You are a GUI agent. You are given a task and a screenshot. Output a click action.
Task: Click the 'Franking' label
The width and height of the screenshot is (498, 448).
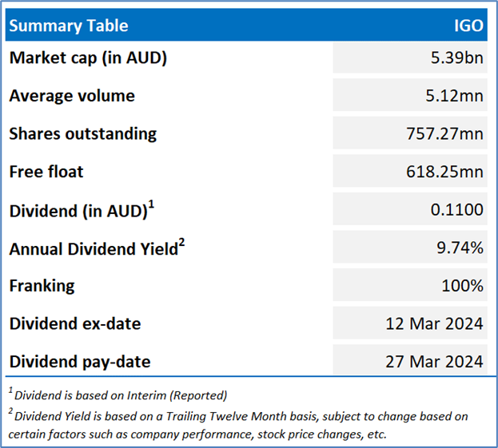[x=42, y=286]
